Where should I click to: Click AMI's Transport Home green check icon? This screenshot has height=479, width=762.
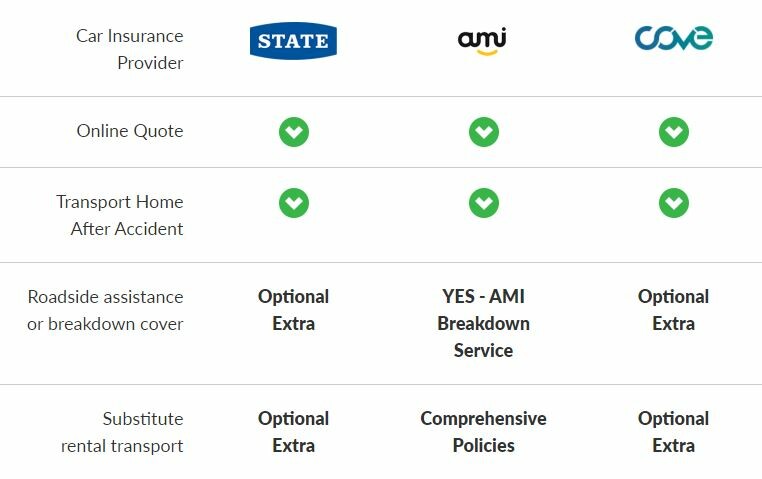[x=483, y=203]
